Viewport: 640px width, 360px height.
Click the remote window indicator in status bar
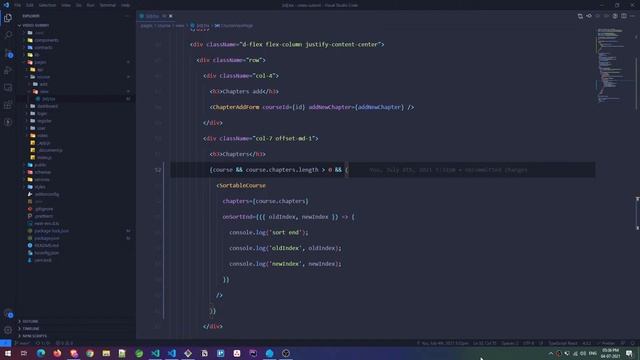tap(5, 343)
